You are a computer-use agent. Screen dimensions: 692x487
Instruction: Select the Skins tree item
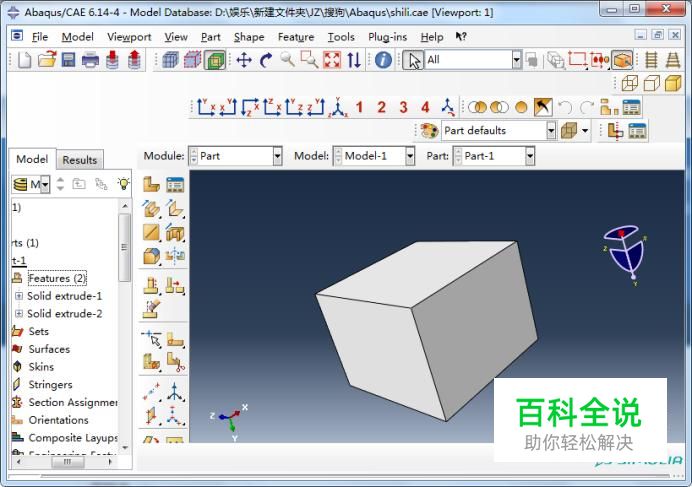pos(41,366)
